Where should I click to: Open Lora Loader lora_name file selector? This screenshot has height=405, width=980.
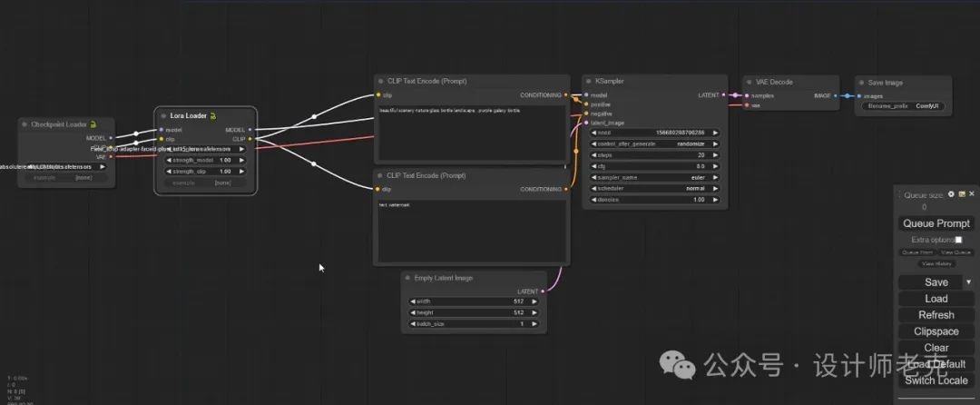coord(206,149)
